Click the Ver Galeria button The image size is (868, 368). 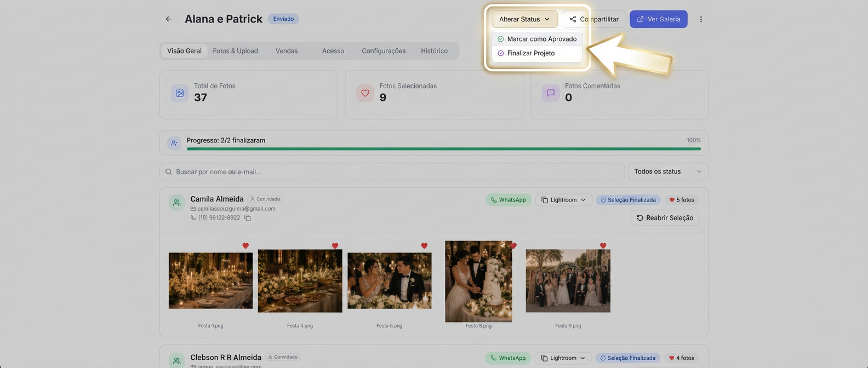coord(658,19)
